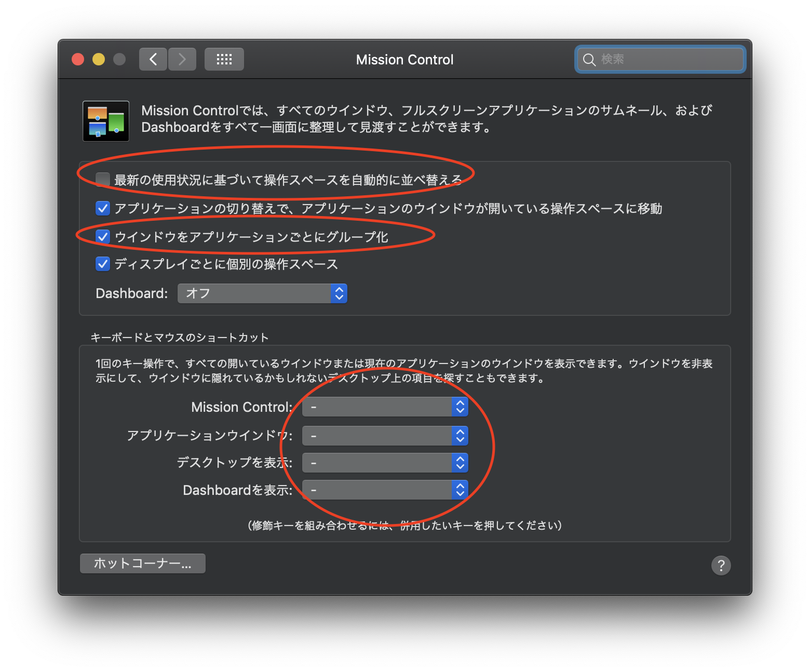
Task: Open the Dashboardを表示 shortcut dropdown
Action: point(385,490)
